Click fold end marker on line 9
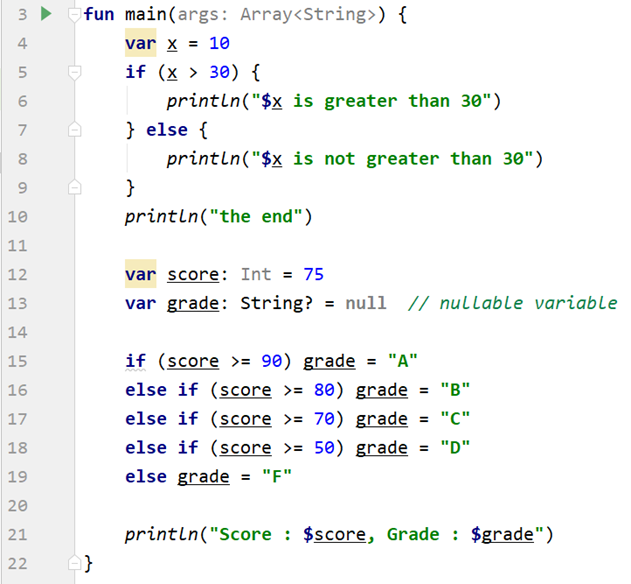The image size is (631, 584). click(73, 187)
